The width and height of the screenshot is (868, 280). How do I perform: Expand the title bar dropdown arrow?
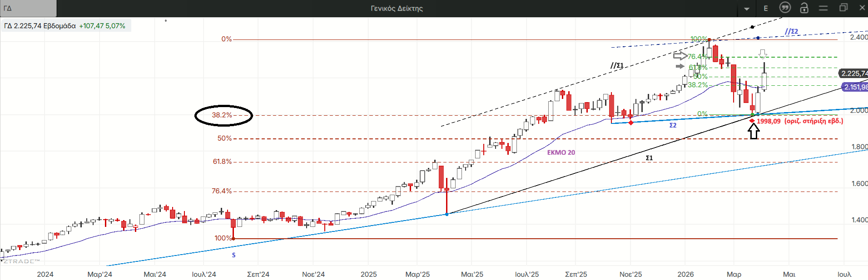(x=747, y=9)
